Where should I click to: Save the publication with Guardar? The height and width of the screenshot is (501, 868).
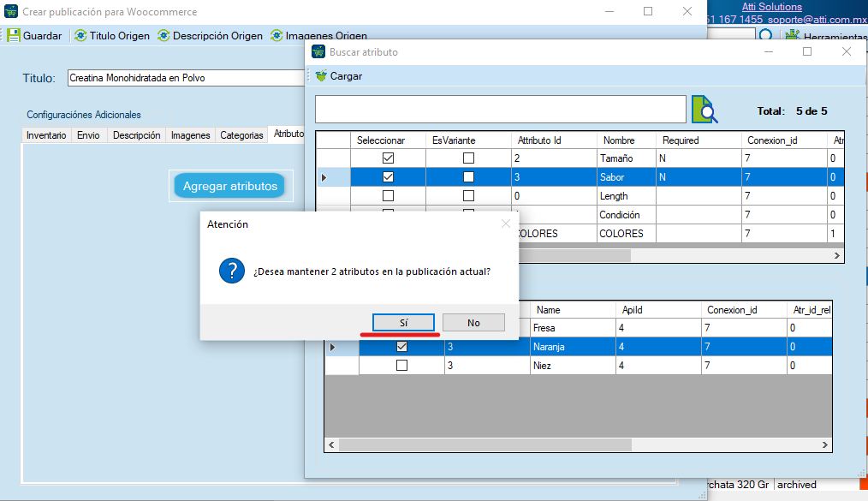pyautogui.click(x=35, y=36)
